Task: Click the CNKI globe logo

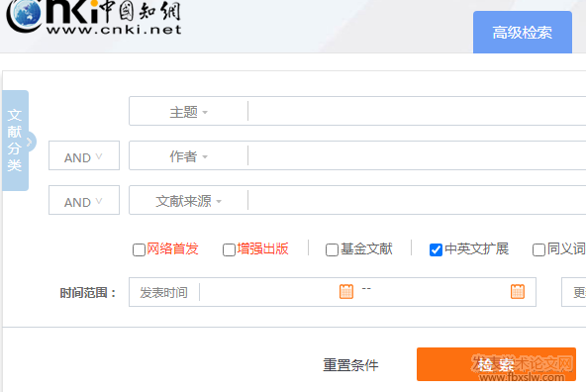Action: [23, 15]
